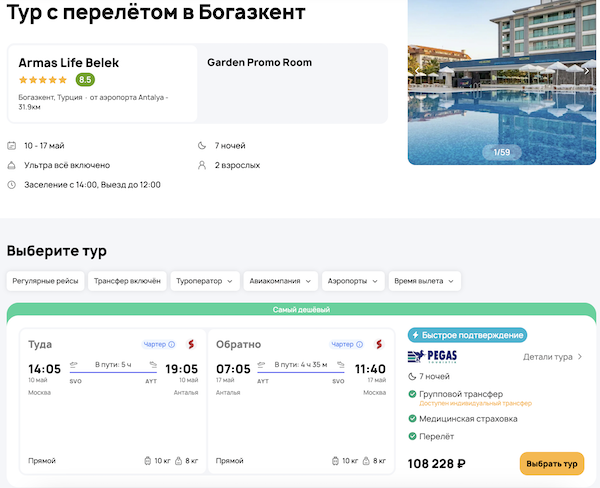Go to next hotel photo with right arrow

tap(587, 71)
